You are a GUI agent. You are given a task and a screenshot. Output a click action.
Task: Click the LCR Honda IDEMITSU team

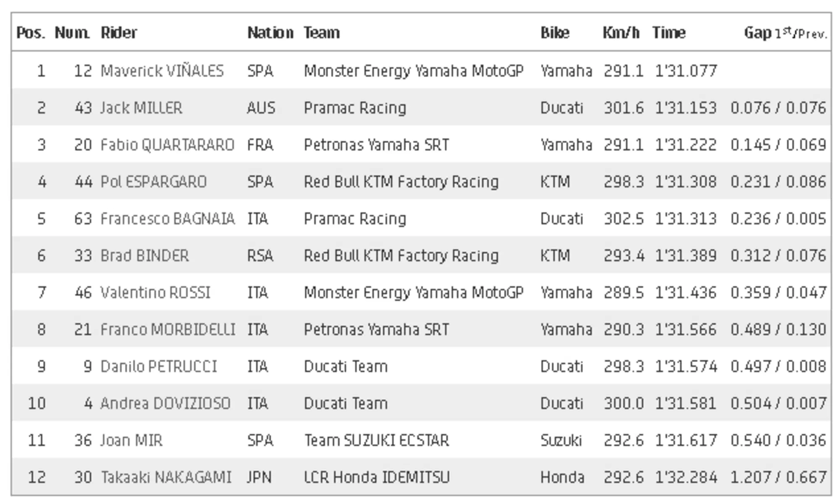click(377, 477)
